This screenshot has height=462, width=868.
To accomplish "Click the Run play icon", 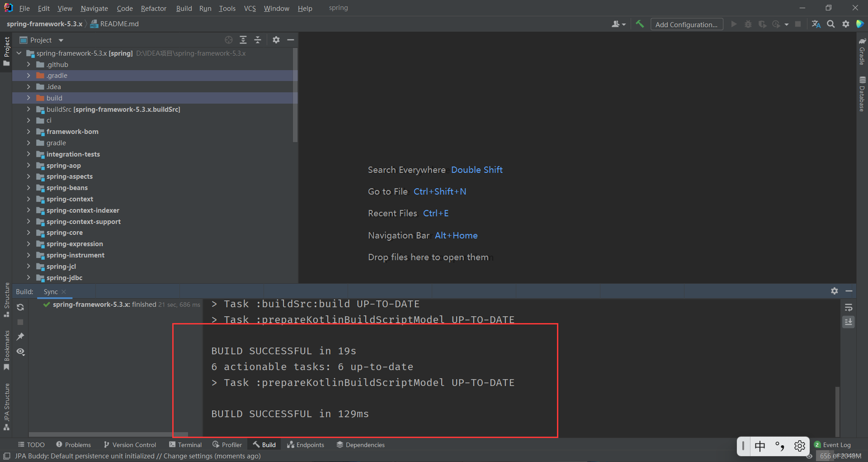I will pos(734,24).
